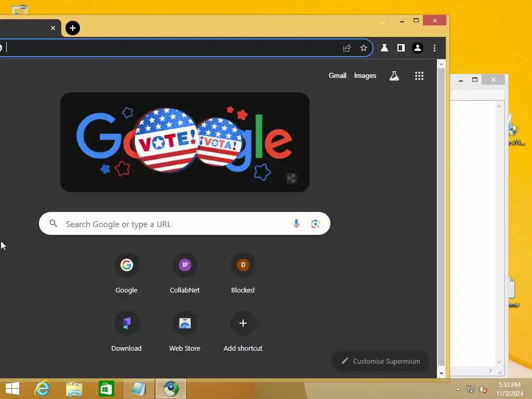
Task: Open the Windows Store taskbar icon
Action: (x=106, y=389)
